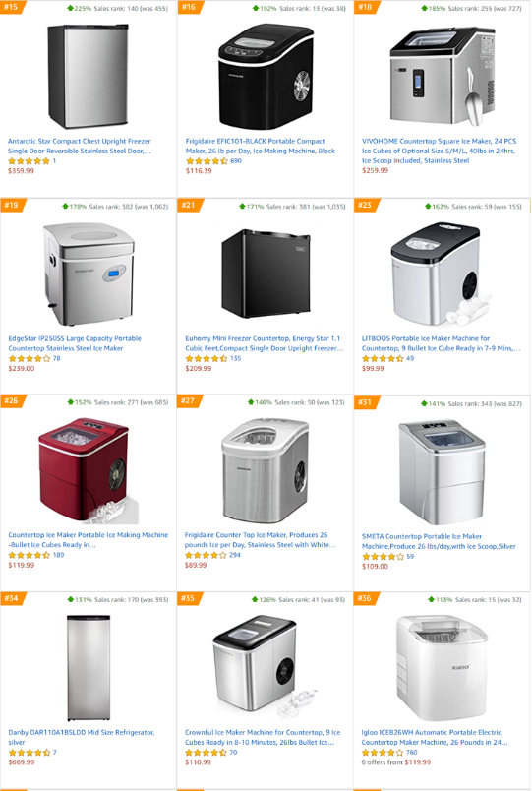
Task: Open the 690 reviews count link
Action: coord(236,161)
